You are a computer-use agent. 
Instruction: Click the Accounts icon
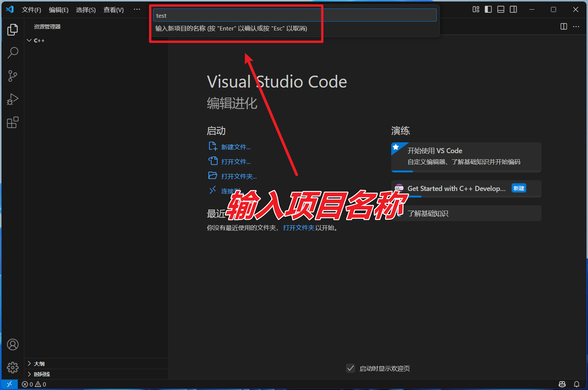(x=13, y=344)
